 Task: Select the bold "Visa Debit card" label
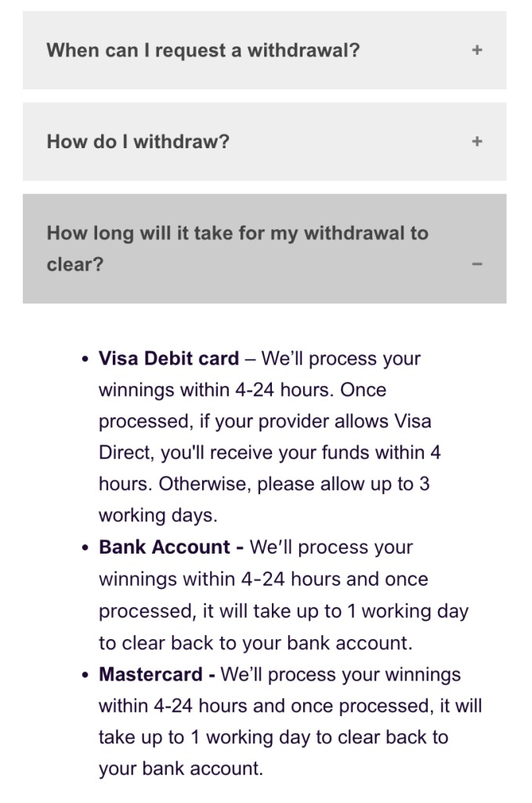(x=168, y=358)
